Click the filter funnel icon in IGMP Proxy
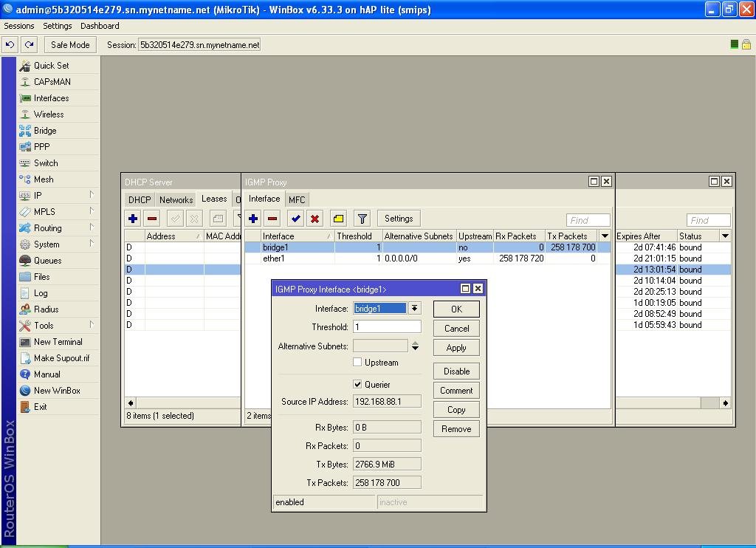 [362, 219]
